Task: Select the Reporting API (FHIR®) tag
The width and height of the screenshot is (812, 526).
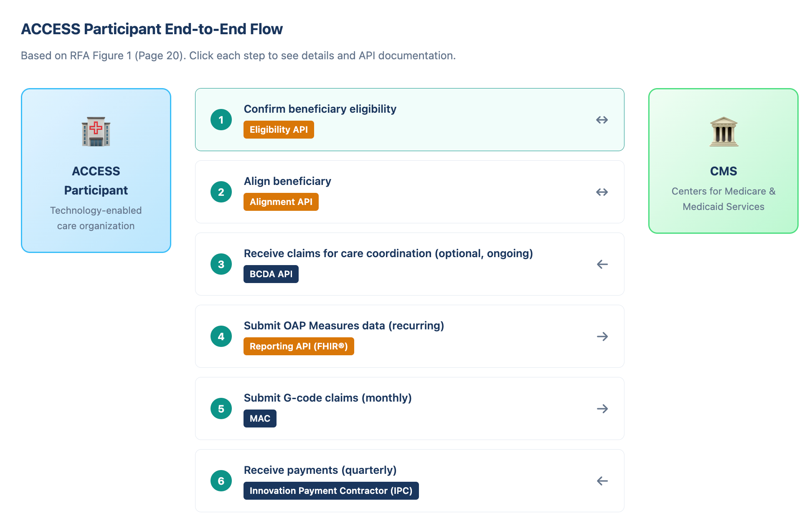Action: (x=299, y=346)
